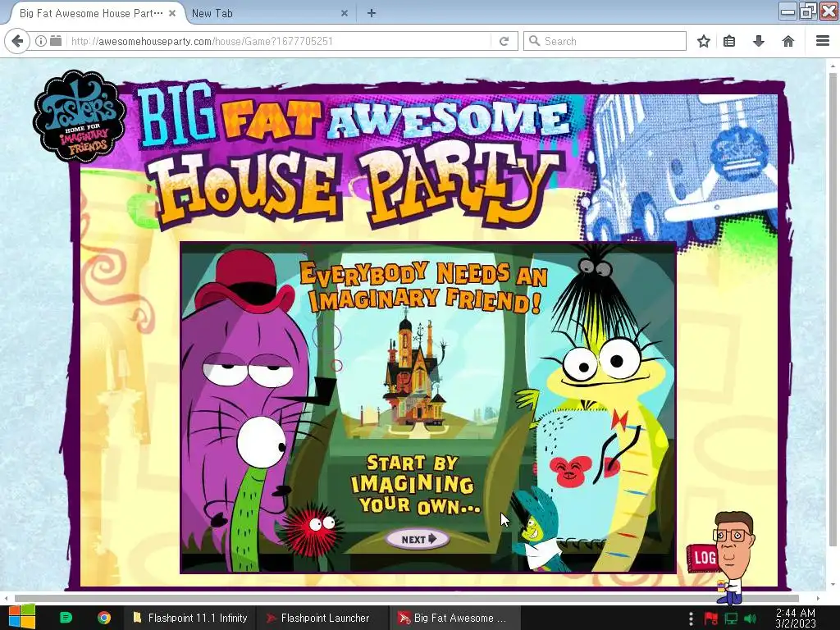Click the red fuzzy ball creature
840x630 pixels.
pyautogui.click(x=313, y=529)
